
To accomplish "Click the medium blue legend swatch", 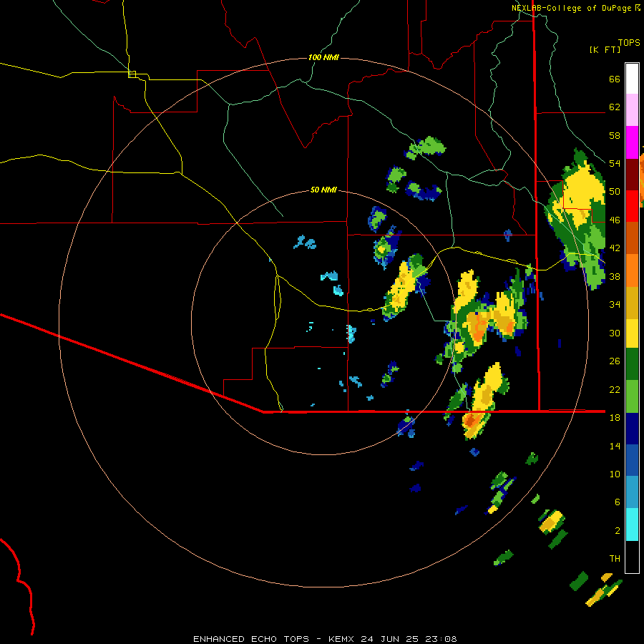I will pos(632,460).
